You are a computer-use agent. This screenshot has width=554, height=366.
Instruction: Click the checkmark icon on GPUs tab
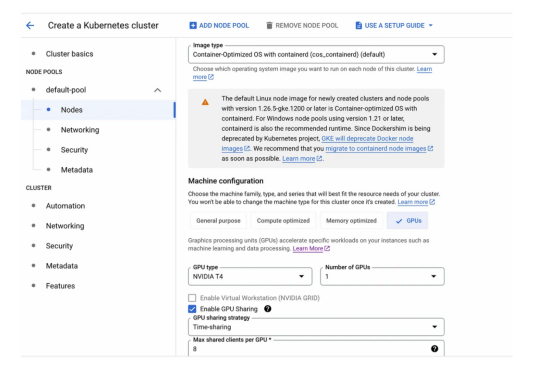(x=399, y=221)
